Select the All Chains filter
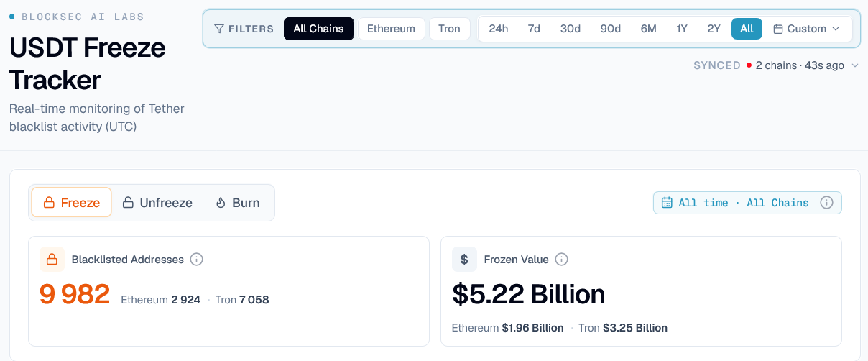 (318, 29)
